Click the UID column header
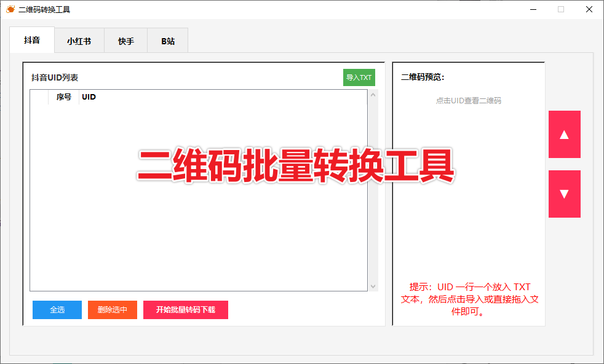This screenshot has width=604, height=364. click(x=88, y=97)
